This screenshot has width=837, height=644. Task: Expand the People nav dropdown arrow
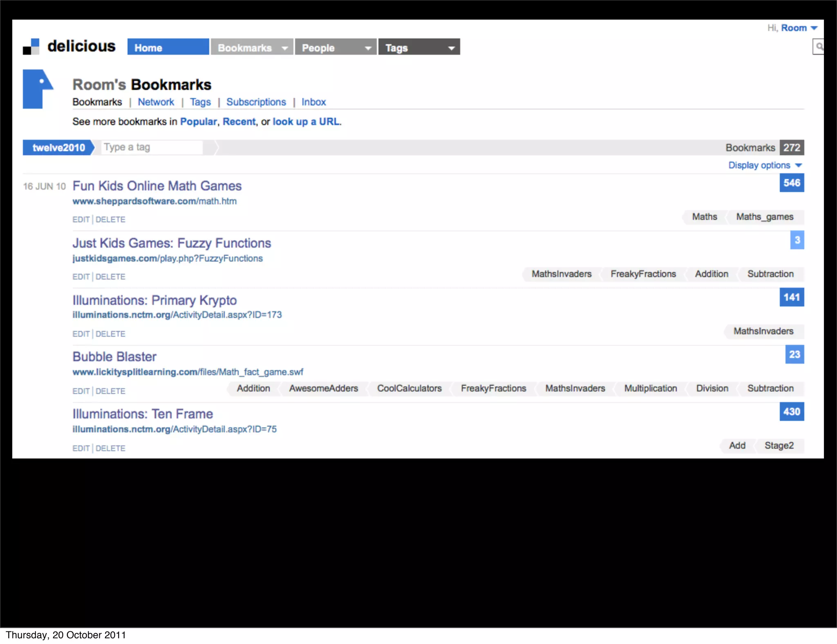[x=368, y=48]
